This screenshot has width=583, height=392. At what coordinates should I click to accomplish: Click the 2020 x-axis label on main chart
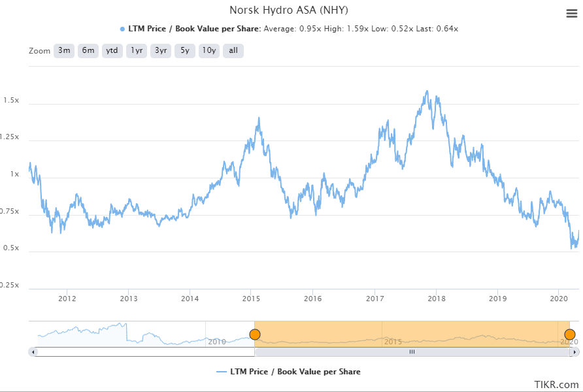point(559,299)
